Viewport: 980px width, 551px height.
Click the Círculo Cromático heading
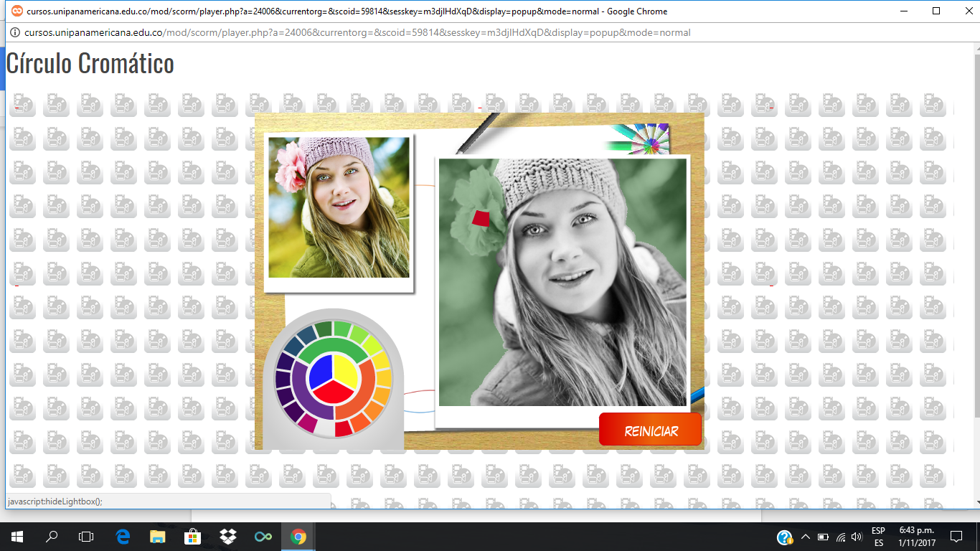[90, 63]
